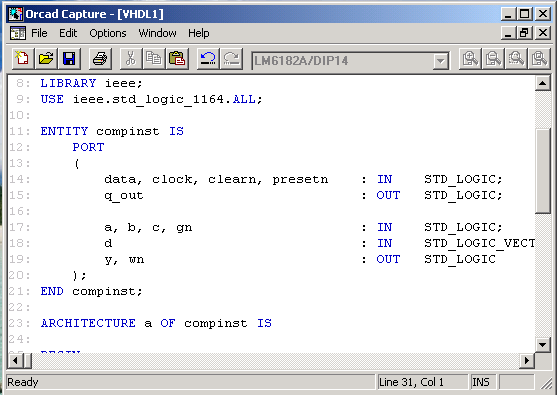Click the 'Ready' status bar text
559x395 pixels.
(x=22, y=382)
